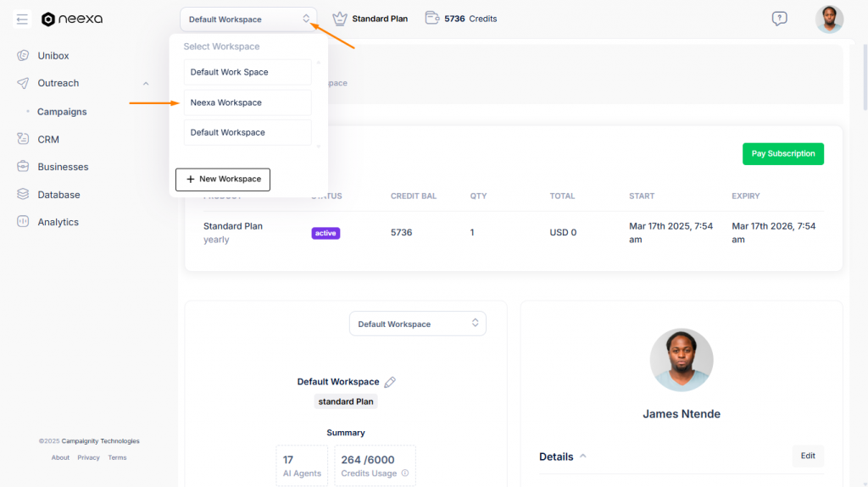The width and height of the screenshot is (868, 487).
Task: Click the Neexa logo icon
Action: 48,19
